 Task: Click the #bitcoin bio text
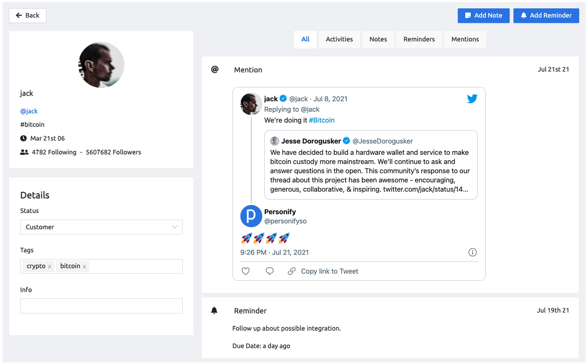(x=32, y=125)
